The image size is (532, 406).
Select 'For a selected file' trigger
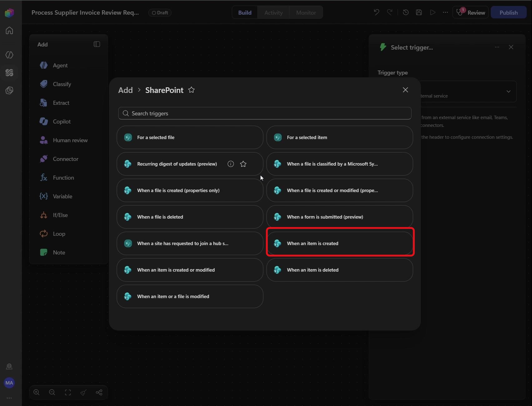tap(190, 138)
